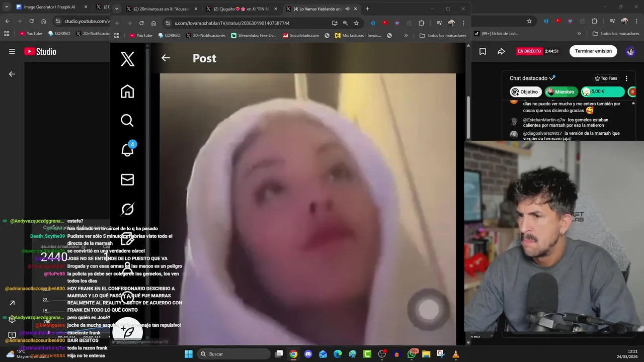Open Todos los marcadores in back window
This screenshot has width=644, height=362.
(615, 34)
